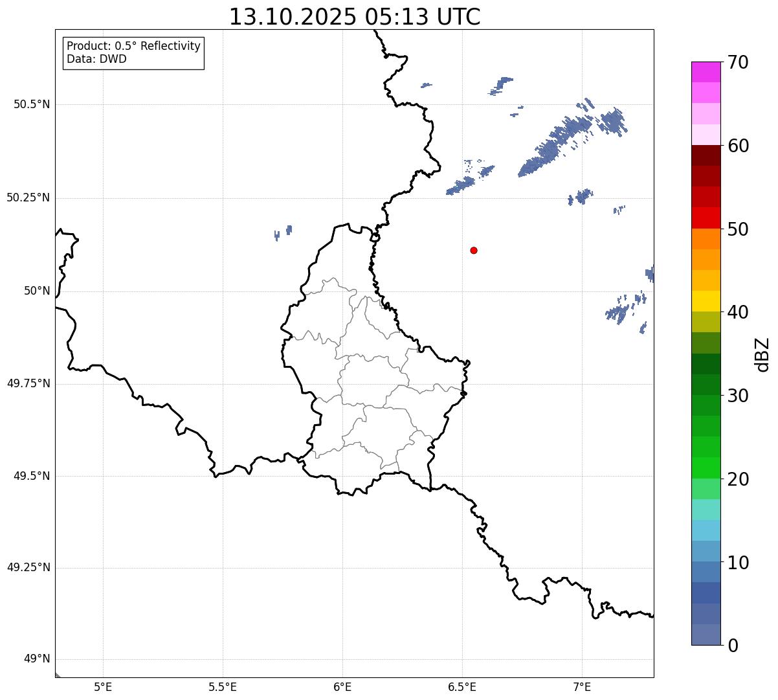Click the 50.5°N latitude label
The width and height of the screenshot is (778, 700).
coord(32,104)
